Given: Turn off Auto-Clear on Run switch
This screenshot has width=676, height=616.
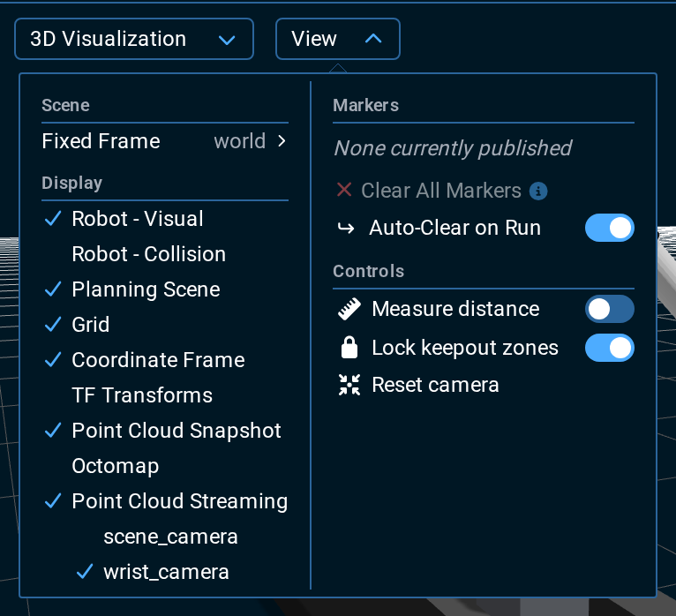Looking at the screenshot, I should [610, 228].
